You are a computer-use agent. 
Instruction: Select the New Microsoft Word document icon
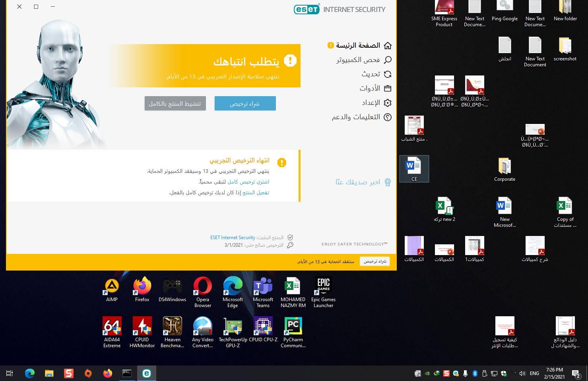(x=505, y=212)
